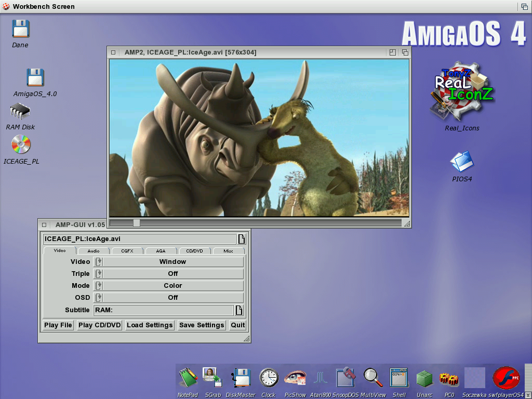Click the dock scroll arrow gadget
Image resolution: width=532 pixels, height=399 pixels.
pyautogui.click(x=528, y=395)
